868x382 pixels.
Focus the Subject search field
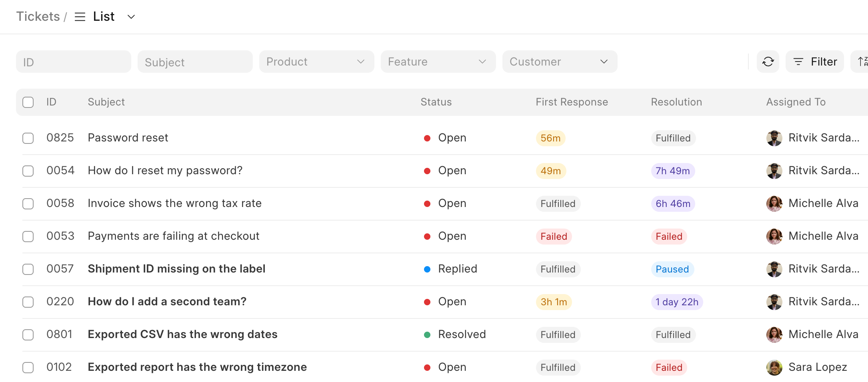195,62
